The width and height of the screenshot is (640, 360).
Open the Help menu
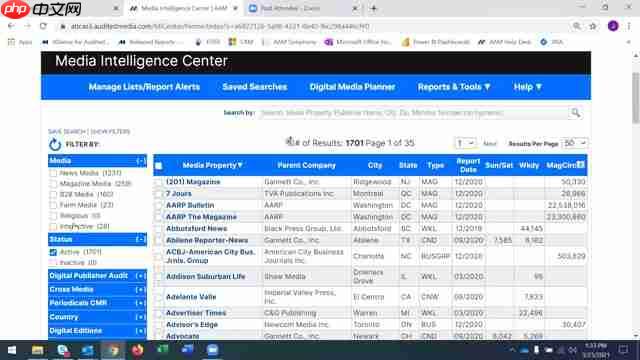pos(527,87)
